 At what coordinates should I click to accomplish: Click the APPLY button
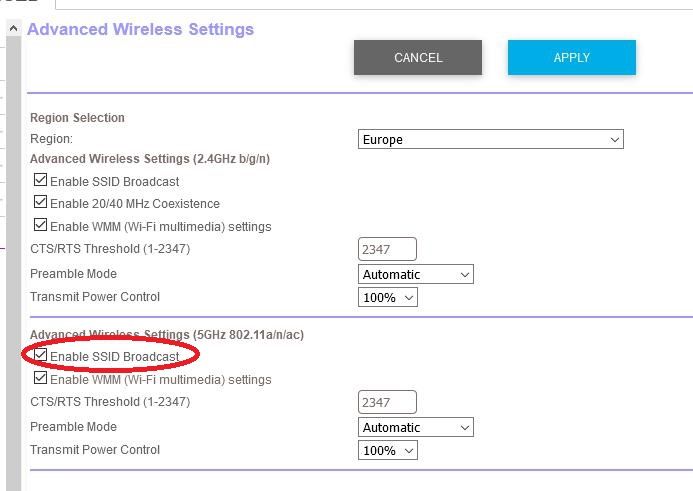(571, 57)
